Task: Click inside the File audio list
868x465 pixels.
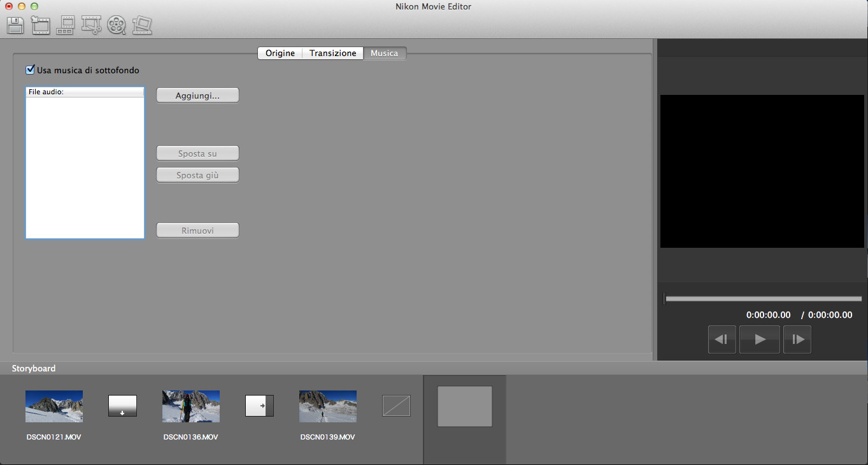Action: (x=85, y=168)
